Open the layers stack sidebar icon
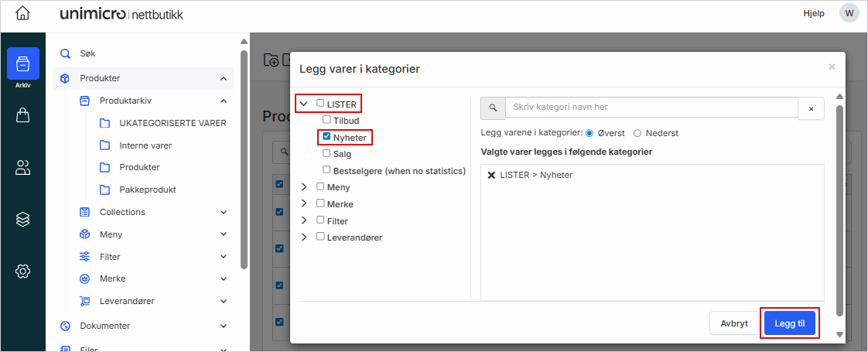The height and width of the screenshot is (352, 868). coord(22,220)
